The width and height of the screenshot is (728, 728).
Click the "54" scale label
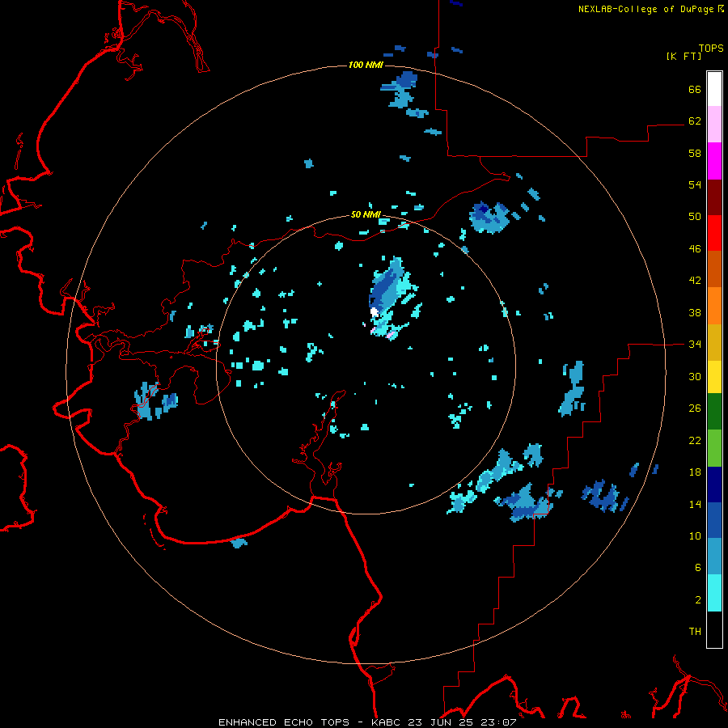(x=695, y=184)
